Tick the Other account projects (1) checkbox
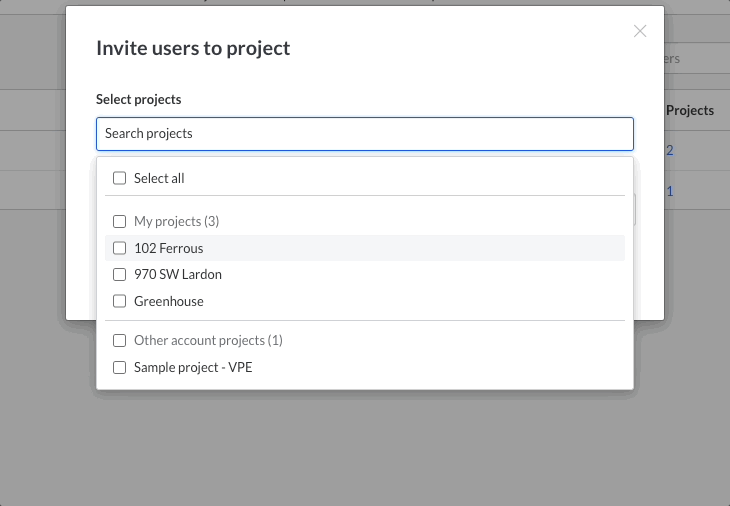The width and height of the screenshot is (730, 506). (x=120, y=341)
